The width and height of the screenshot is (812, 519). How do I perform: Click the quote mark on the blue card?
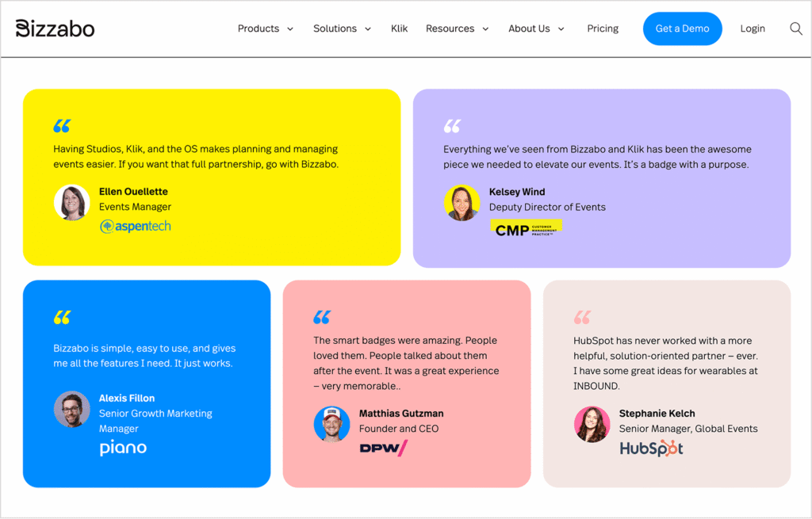pyautogui.click(x=62, y=315)
